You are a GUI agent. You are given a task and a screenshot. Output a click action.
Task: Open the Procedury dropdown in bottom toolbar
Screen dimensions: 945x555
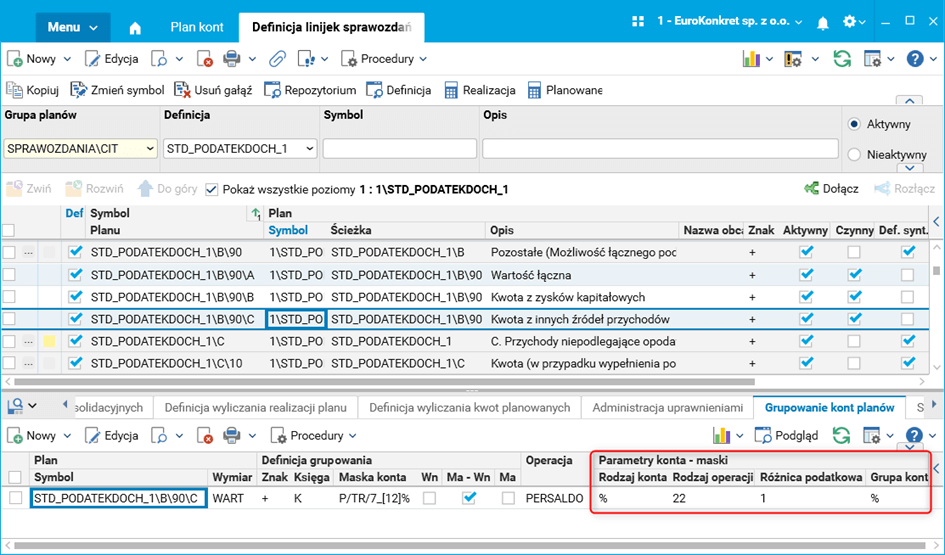point(314,436)
